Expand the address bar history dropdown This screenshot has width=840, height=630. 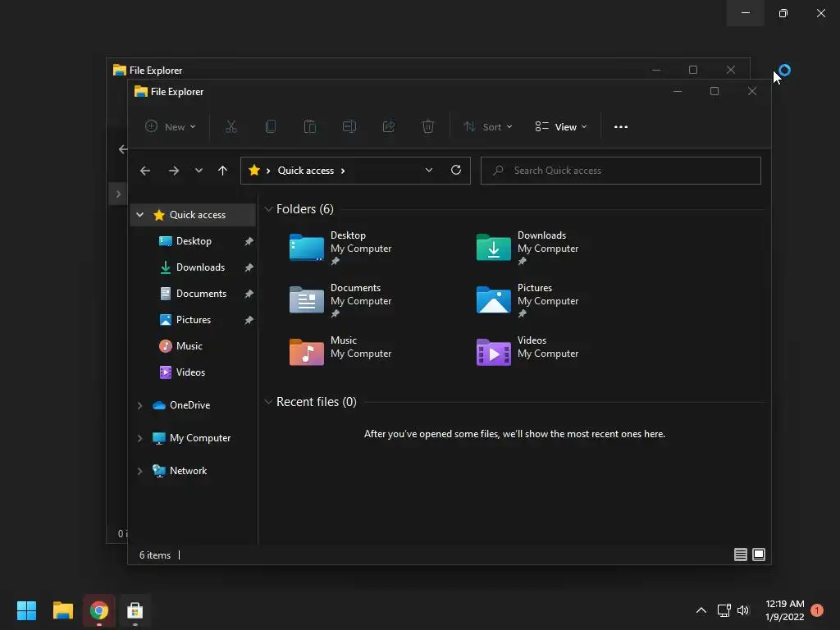428,170
